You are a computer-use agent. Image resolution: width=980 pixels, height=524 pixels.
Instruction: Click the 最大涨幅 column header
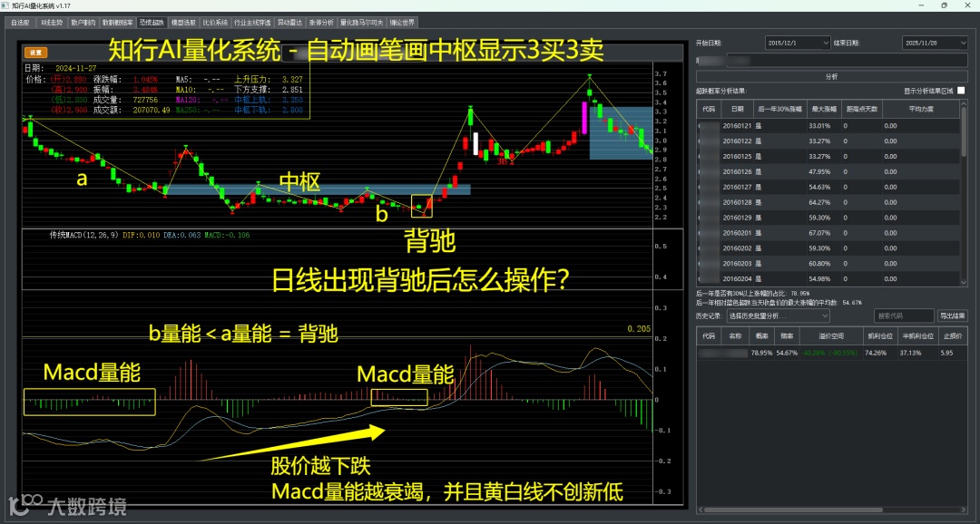click(x=823, y=109)
